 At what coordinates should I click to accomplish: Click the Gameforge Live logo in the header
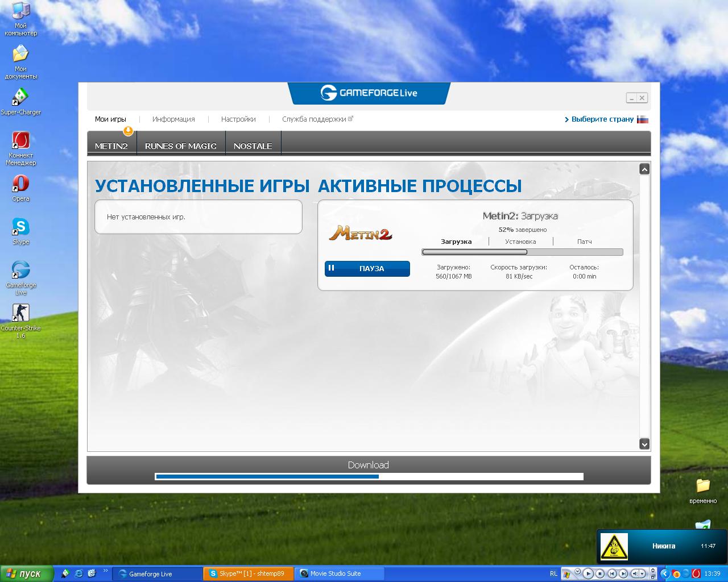click(x=369, y=93)
